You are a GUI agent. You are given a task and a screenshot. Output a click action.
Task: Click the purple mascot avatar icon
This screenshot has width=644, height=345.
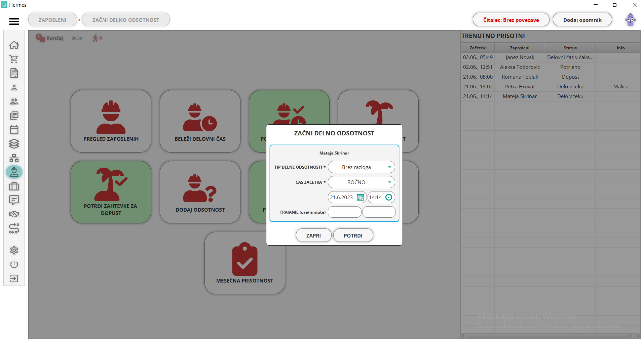[631, 20]
